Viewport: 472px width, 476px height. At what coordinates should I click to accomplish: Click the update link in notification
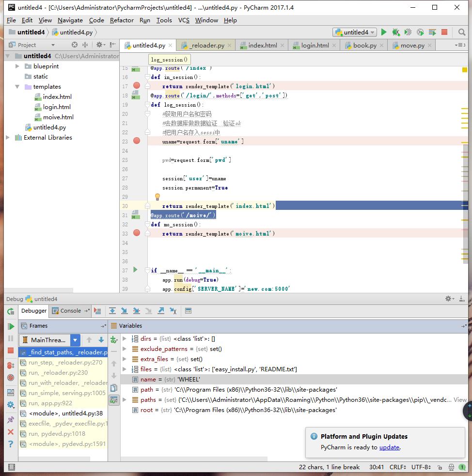pos(389,447)
